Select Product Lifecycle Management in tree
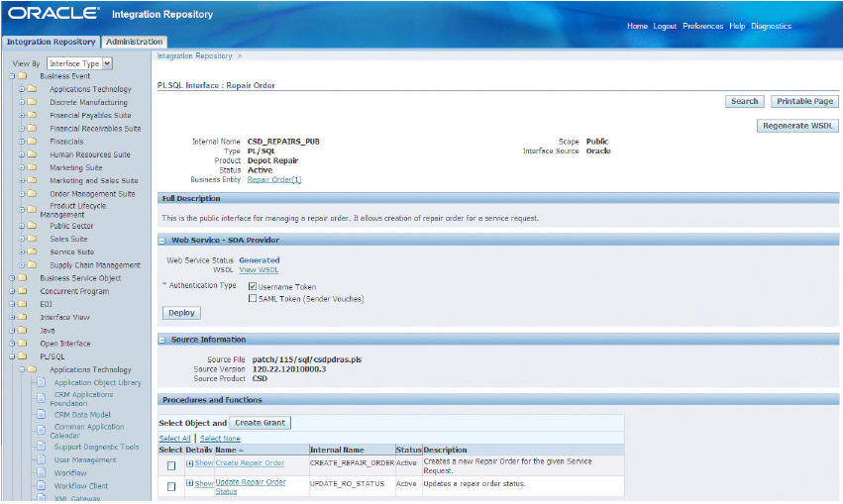Viewport: 843px width, 504px height. click(73, 210)
